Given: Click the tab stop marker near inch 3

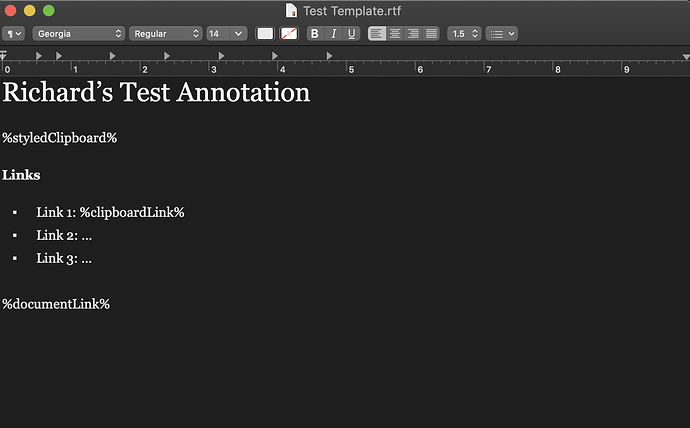Looking at the screenshot, I should [221, 56].
